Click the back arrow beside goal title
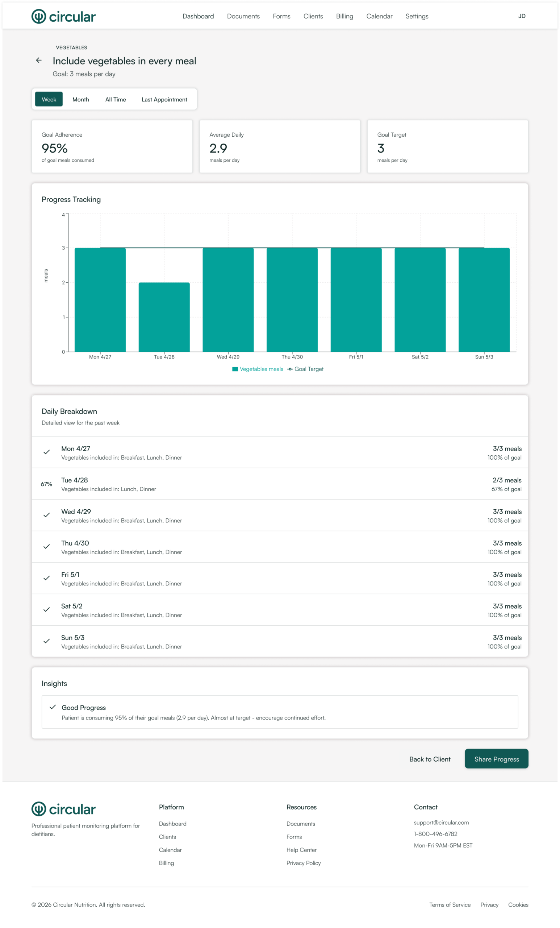Screen dimensions: 560x928 (39, 60)
